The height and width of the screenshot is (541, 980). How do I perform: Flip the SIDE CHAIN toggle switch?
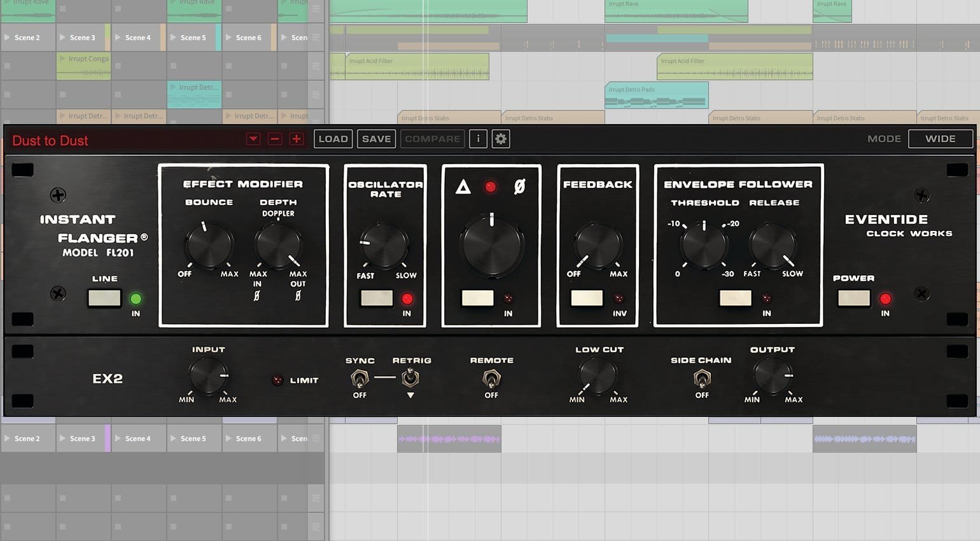pos(702,380)
